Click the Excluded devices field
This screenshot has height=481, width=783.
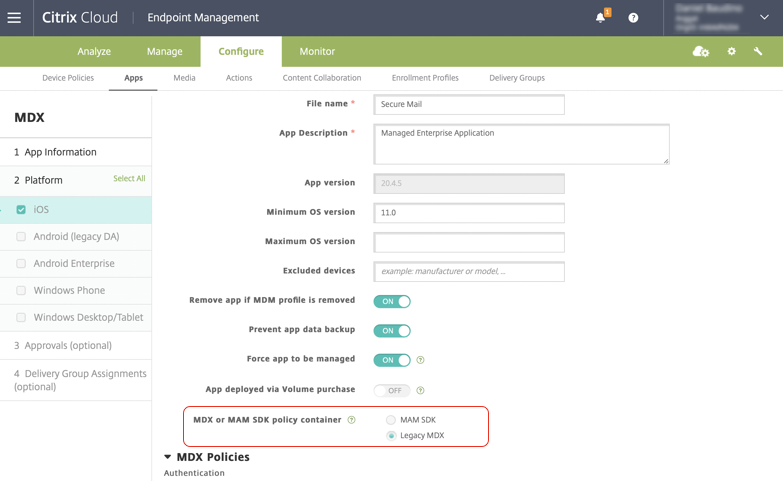(469, 271)
